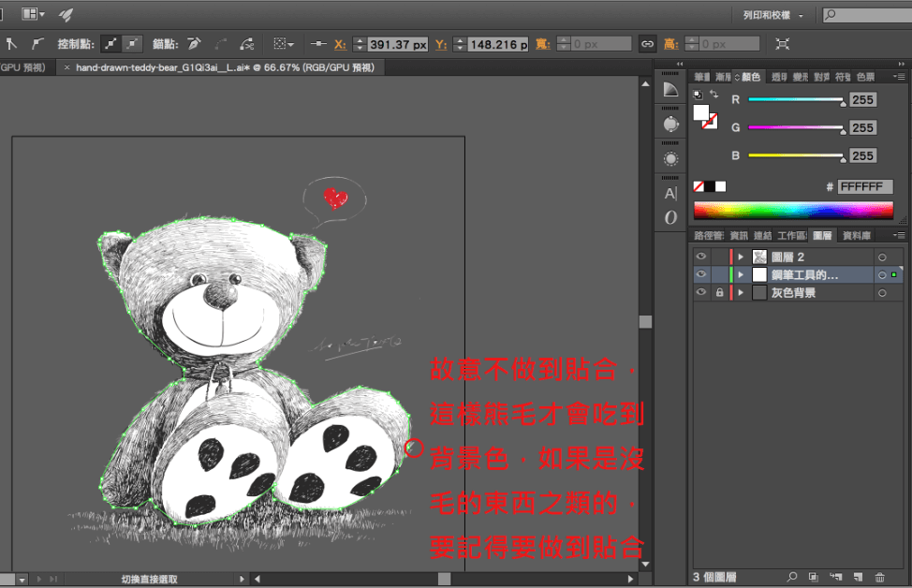Image resolution: width=912 pixels, height=588 pixels.
Task: Expand the 圖層 2 layer contents
Action: pos(742,257)
